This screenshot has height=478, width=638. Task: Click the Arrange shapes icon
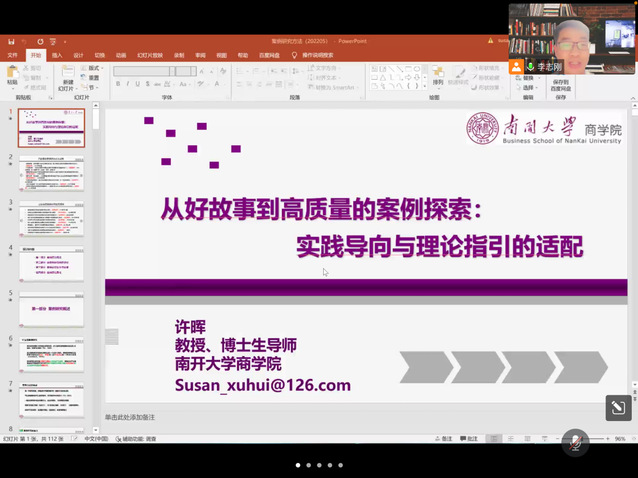[438, 75]
